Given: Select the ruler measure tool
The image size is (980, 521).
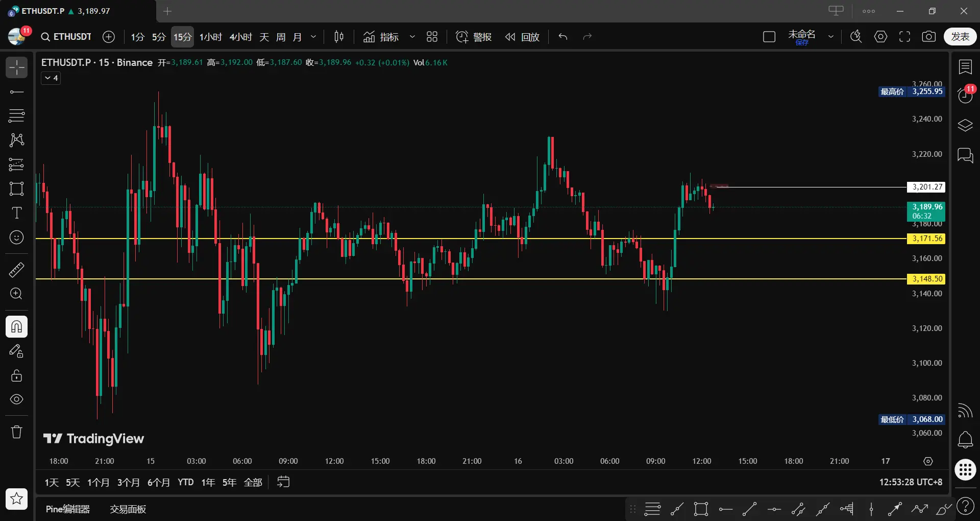Looking at the screenshot, I should (x=16, y=270).
